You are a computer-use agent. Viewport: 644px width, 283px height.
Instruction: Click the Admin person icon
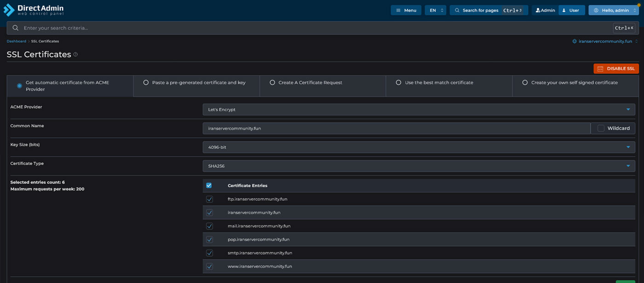pos(538,10)
